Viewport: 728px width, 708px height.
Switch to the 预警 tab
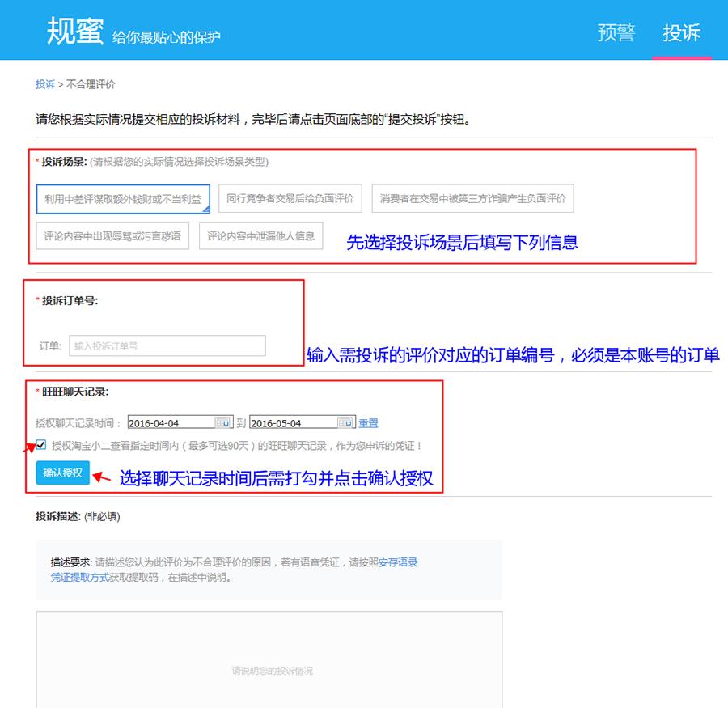tap(616, 33)
